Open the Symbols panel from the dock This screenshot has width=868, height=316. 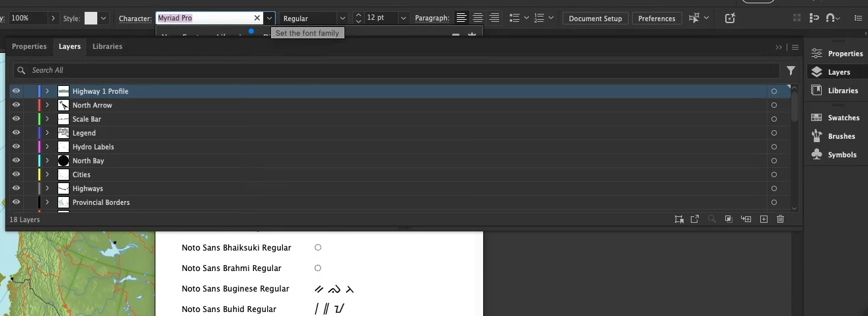(833, 155)
